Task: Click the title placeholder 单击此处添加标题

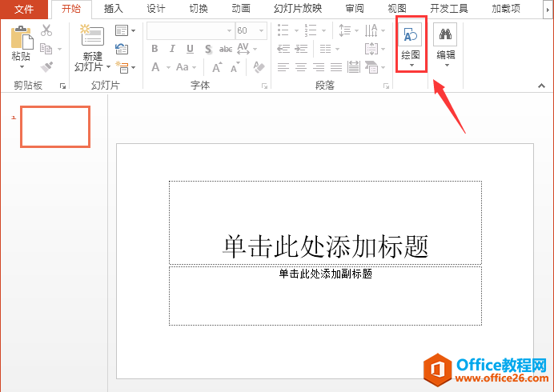Action: coord(325,246)
